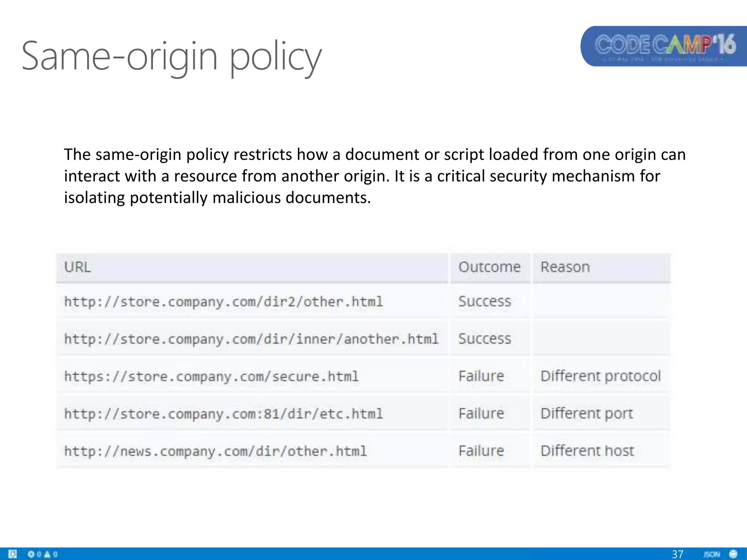Open the errors count indicator in status bar
The height and width of the screenshot is (560, 747).
34,554
